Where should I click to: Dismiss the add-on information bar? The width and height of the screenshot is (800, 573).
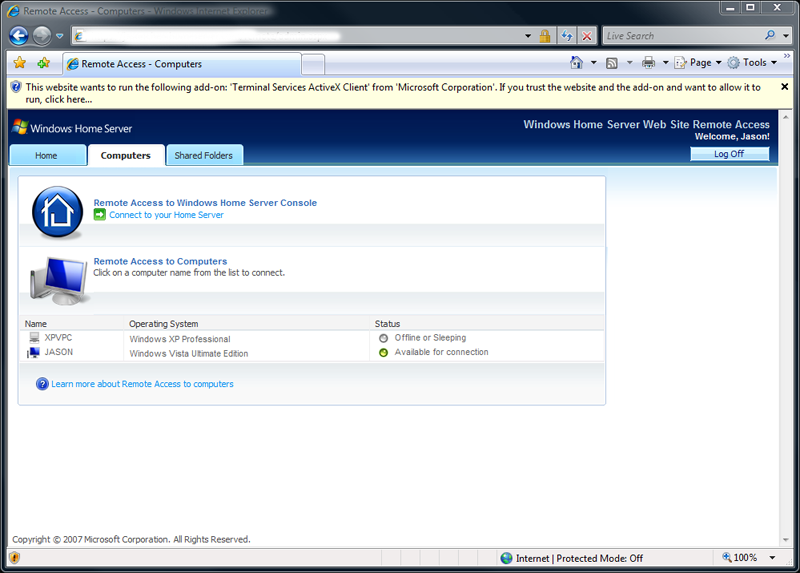point(785,87)
